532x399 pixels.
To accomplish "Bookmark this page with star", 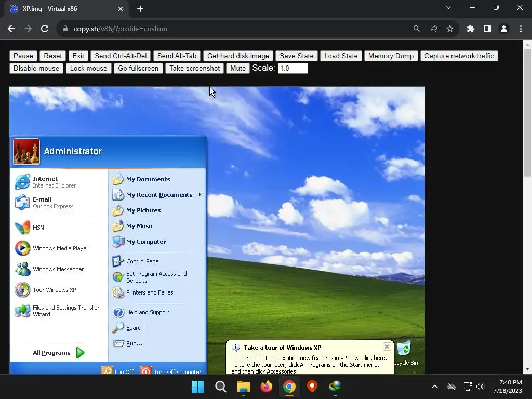I will coord(449,29).
